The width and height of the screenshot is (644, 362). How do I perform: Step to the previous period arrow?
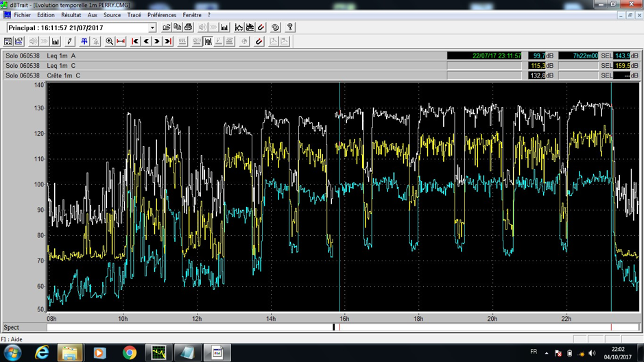tap(146, 41)
